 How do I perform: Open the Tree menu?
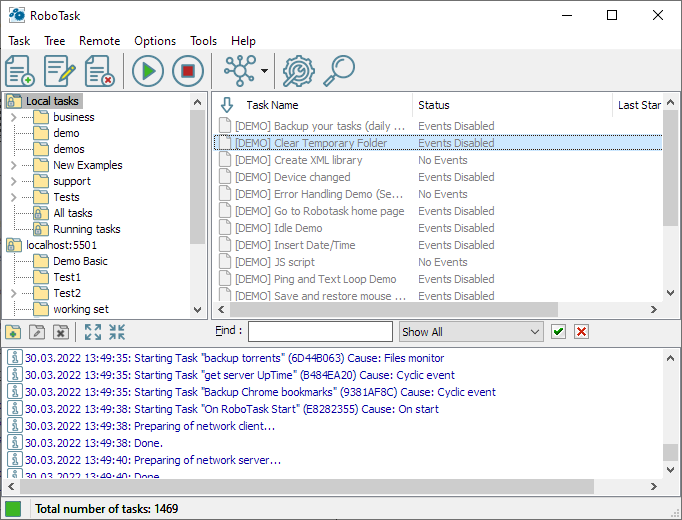55,41
